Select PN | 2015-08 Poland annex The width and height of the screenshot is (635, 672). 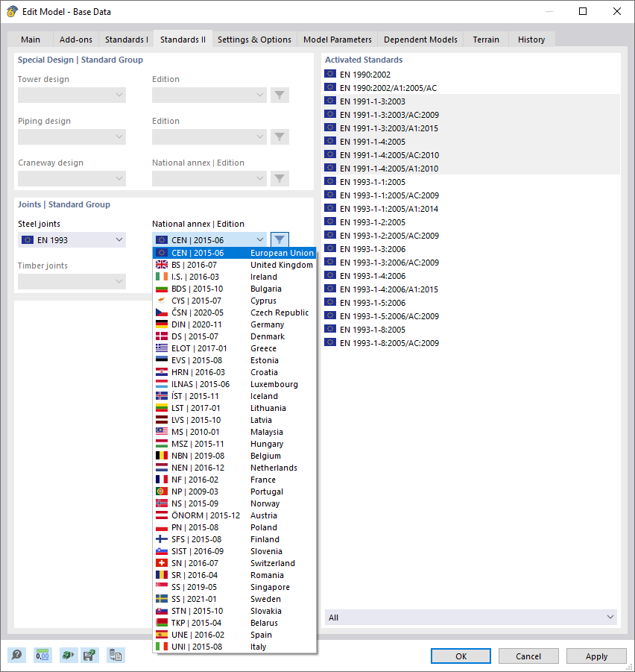[x=234, y=527]
